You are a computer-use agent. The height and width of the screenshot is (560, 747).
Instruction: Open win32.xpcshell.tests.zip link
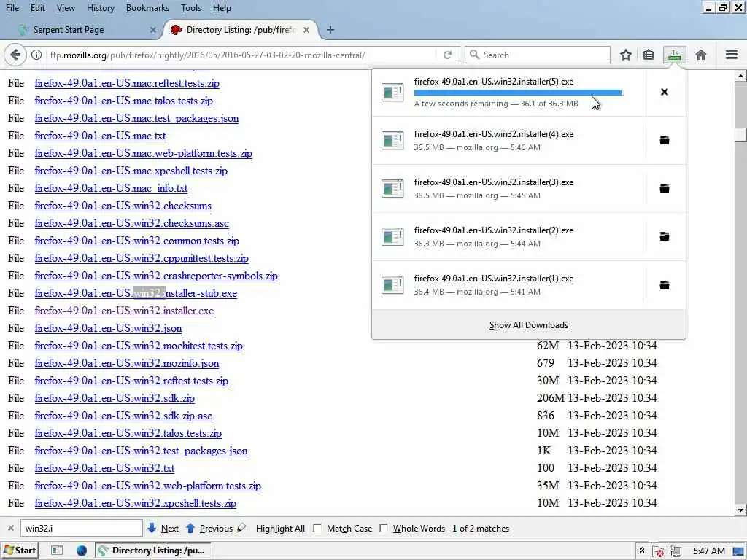[x=135, y=503]
